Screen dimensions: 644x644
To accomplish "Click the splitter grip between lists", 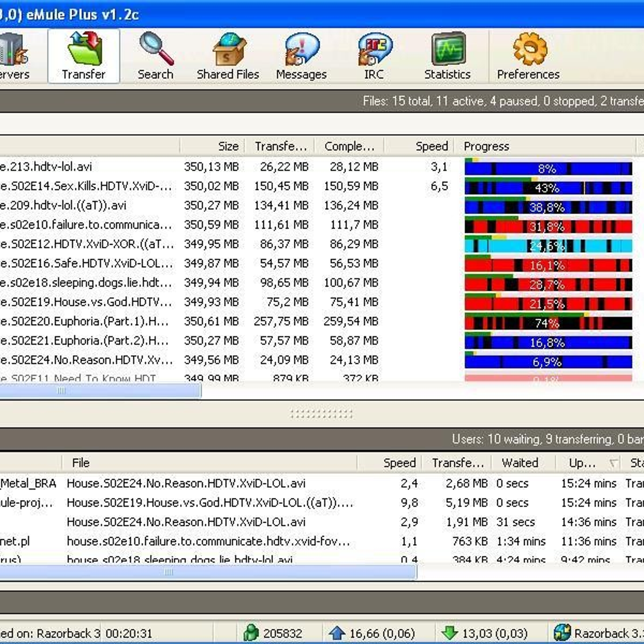I will (321, 414).
